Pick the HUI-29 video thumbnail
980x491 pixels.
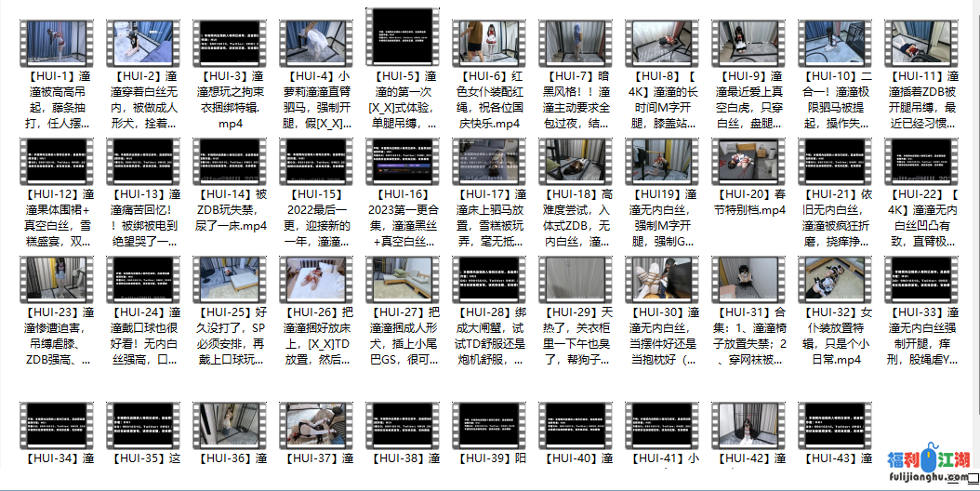[578, 281]
